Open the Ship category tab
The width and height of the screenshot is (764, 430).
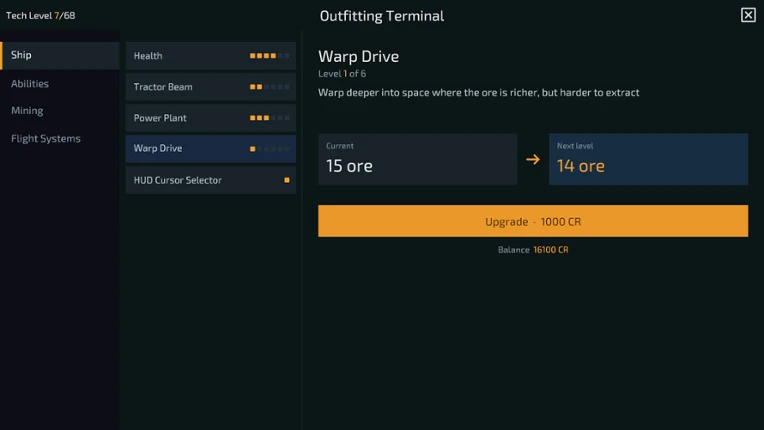59,55
